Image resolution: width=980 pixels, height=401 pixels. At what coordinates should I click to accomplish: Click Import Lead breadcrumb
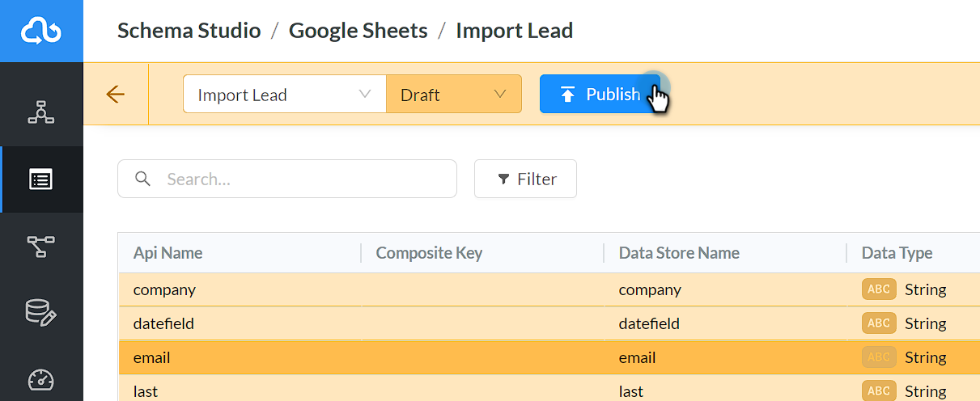coord(515,31)
